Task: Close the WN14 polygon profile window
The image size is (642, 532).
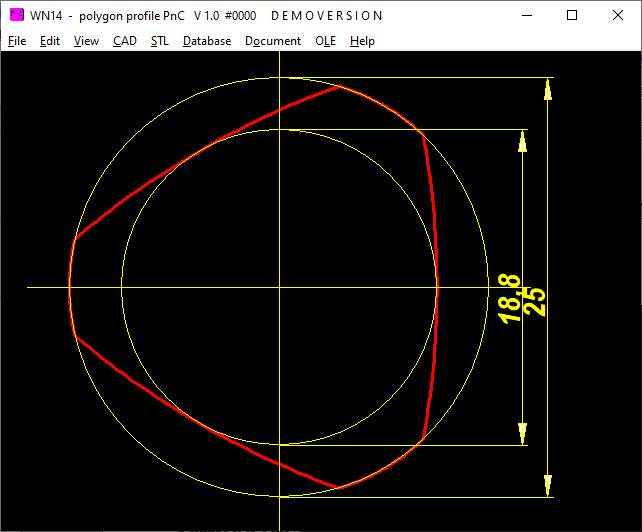Action: [x=618, y=15]
